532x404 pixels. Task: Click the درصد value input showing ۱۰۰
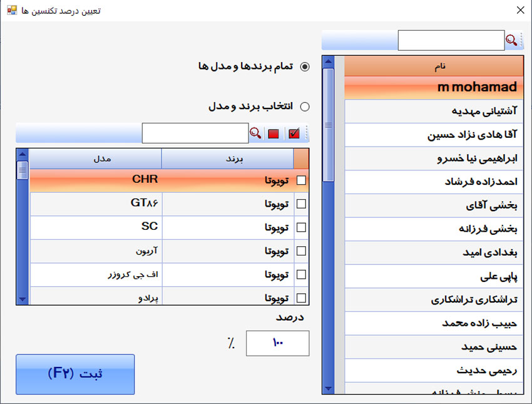[277, 343]
